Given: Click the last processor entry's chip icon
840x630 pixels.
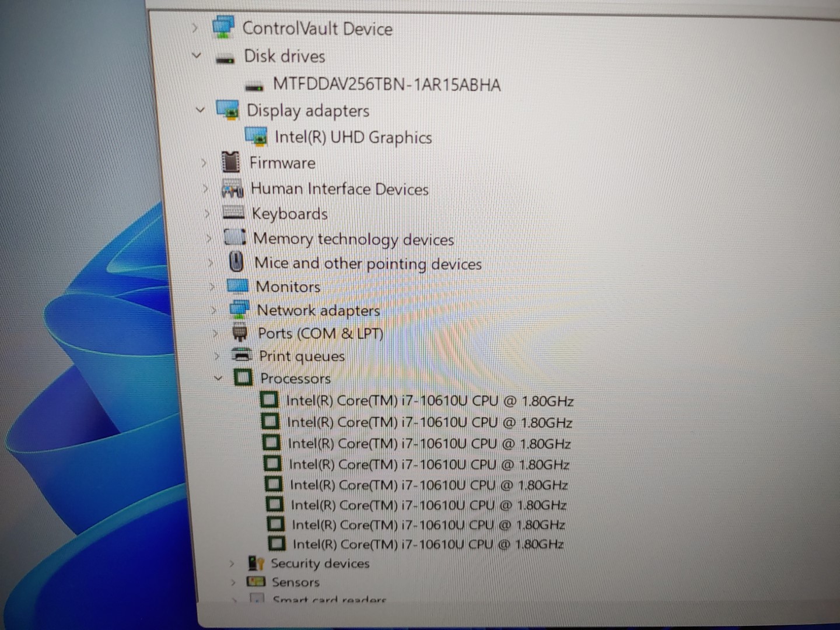Looking at the screenshot, I should coord(276,543).
